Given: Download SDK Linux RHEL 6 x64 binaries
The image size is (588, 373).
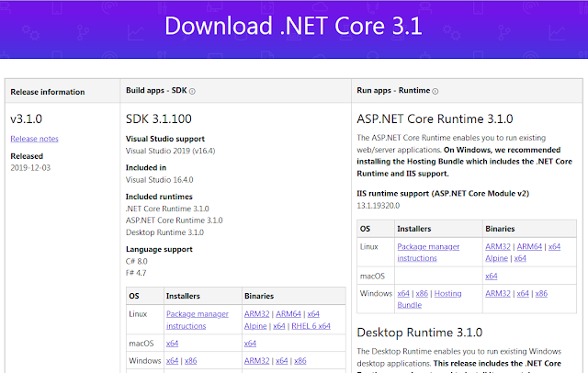Looking at the screenshot, I should coord(311,326).
